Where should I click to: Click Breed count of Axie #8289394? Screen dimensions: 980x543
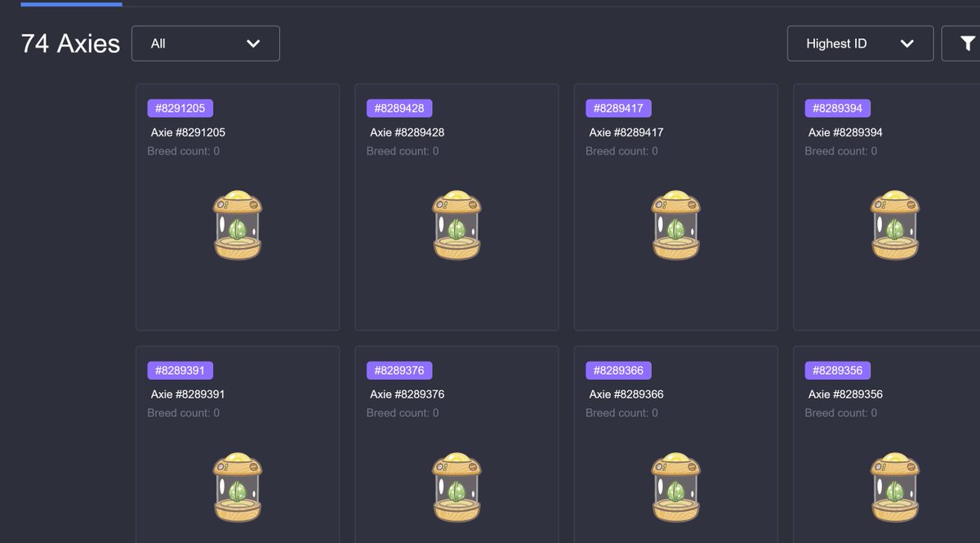(x=841, y=151)
